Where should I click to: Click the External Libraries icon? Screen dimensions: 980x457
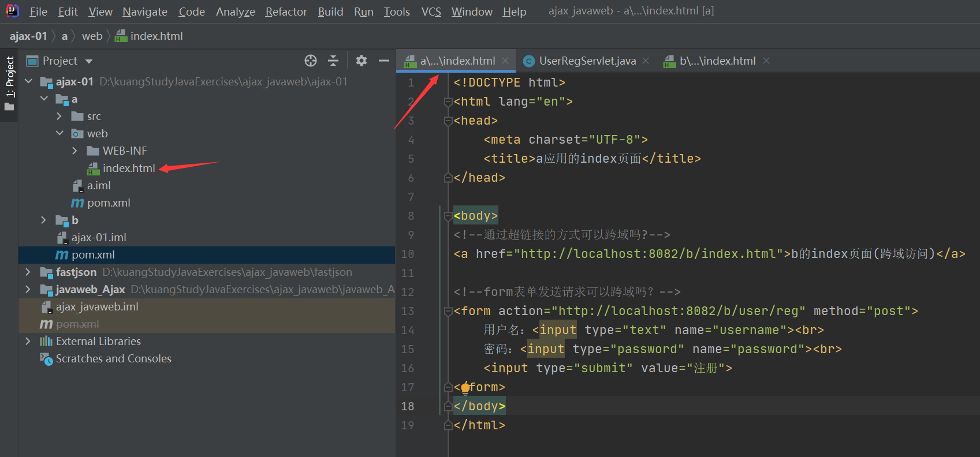click(x=46, y=341)
